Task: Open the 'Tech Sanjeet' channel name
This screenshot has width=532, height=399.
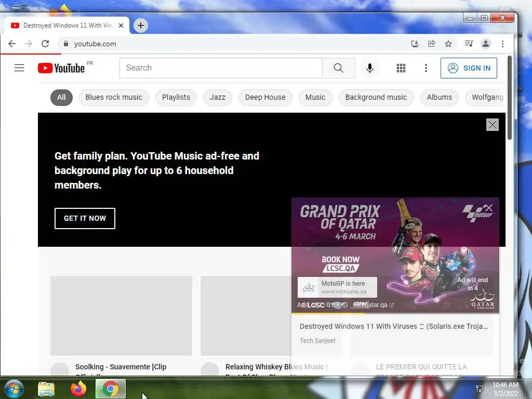Action: [x=317, y=341]
